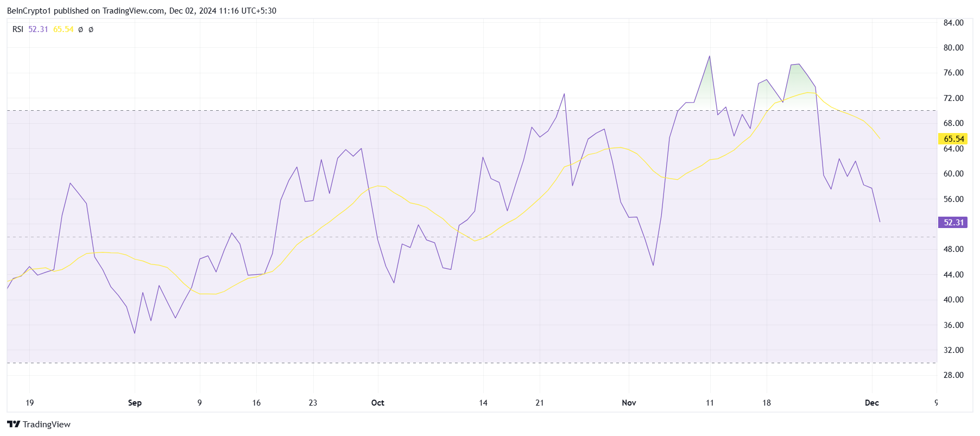
Task: Click the Oct marker on time axis
Action: tap(378, 403)
